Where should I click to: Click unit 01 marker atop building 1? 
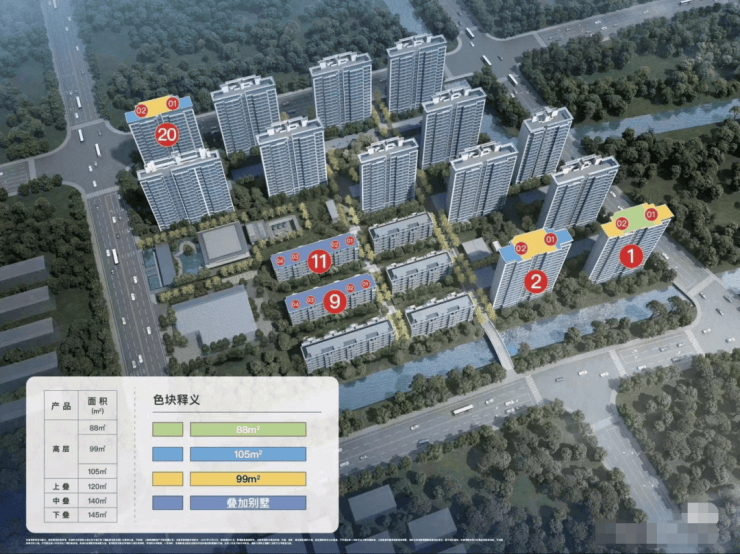coord(651,215)
